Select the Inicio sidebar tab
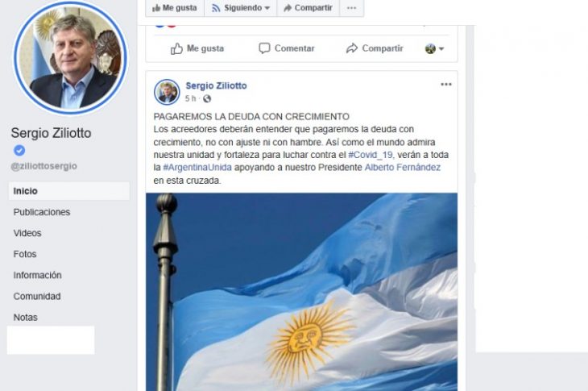This screenshot has height=391, width=588. (x=69, y=191)
